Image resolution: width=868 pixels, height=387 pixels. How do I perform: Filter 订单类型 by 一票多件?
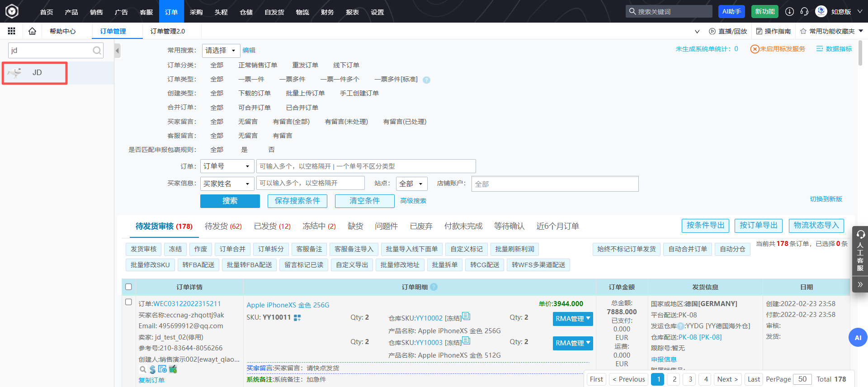[292, 79]
